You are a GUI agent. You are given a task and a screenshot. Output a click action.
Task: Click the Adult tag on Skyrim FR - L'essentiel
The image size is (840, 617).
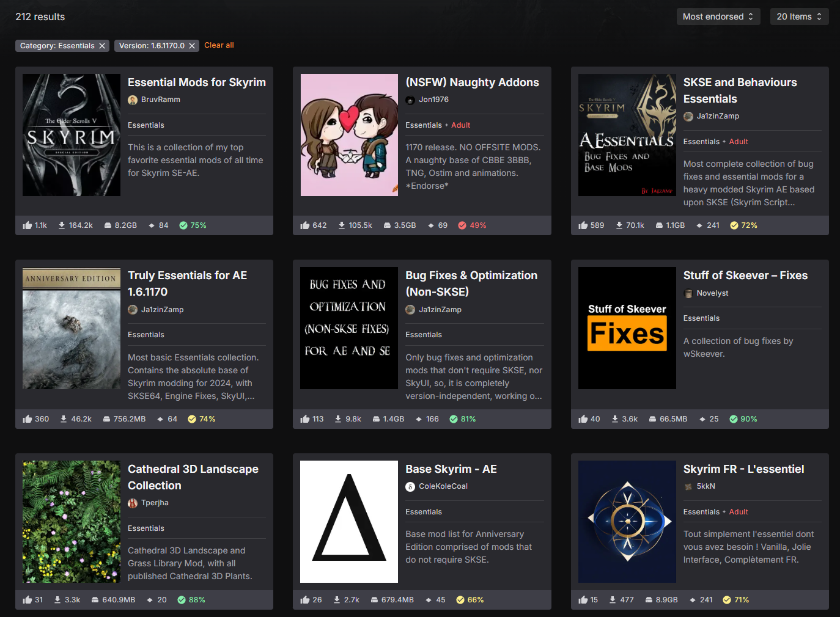coord(739,512)
